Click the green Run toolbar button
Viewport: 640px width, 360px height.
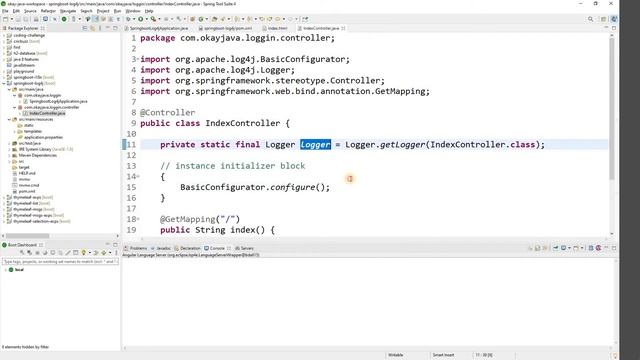tap(140, 19)
